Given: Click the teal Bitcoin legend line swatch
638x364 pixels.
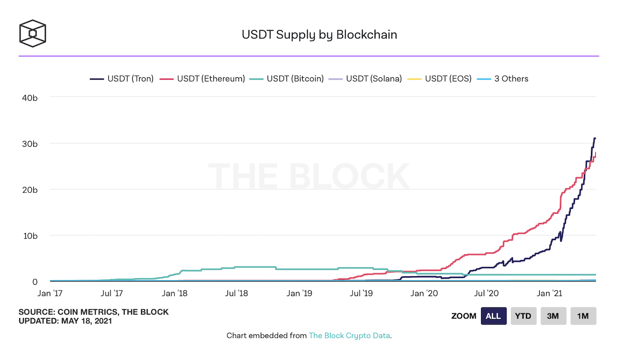Looking at the screenshot, I should (256, 79).
